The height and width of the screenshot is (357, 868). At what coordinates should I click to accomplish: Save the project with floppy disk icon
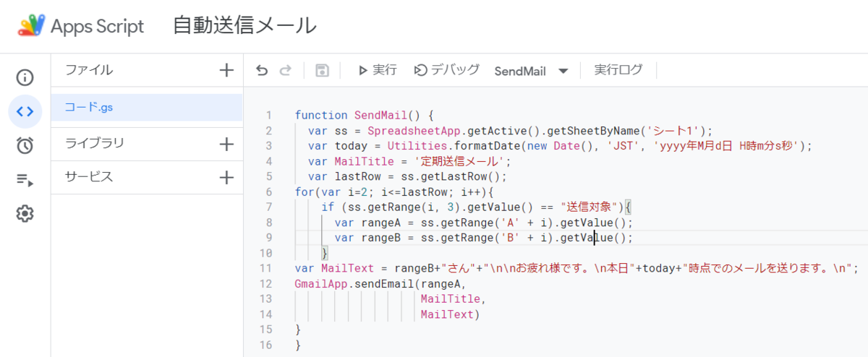pos(323,70)
